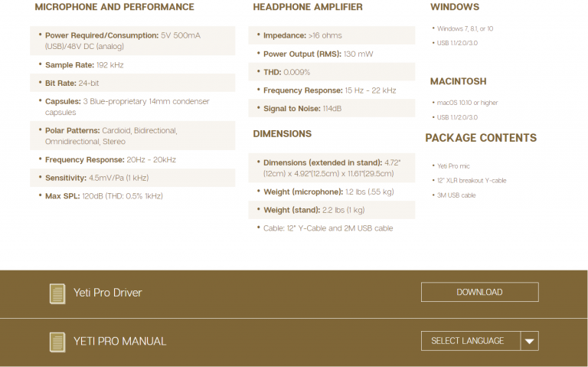Click the YETI PRO MANUAL label
588x367 pixels.
(x=119, y=341)
